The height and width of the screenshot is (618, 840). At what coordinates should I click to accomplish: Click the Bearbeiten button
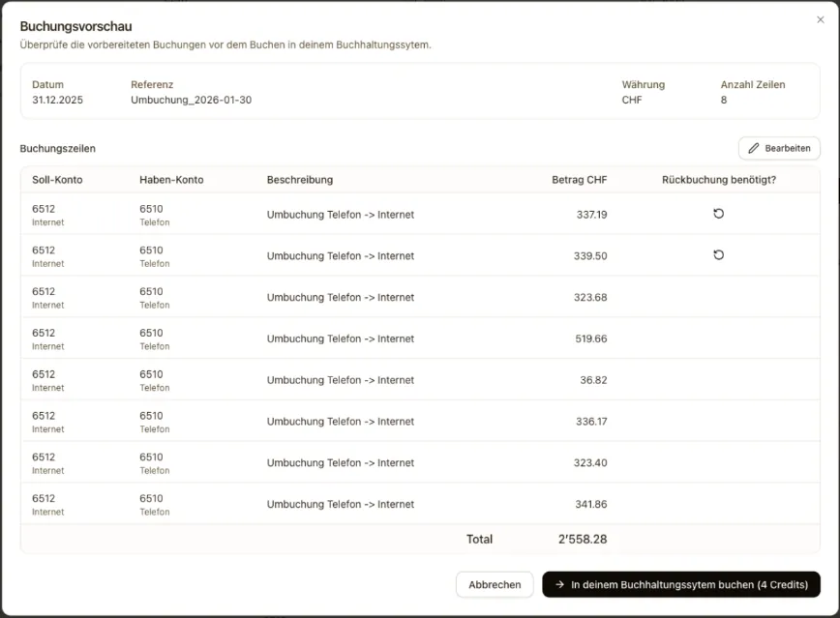(x=779, y=148)
